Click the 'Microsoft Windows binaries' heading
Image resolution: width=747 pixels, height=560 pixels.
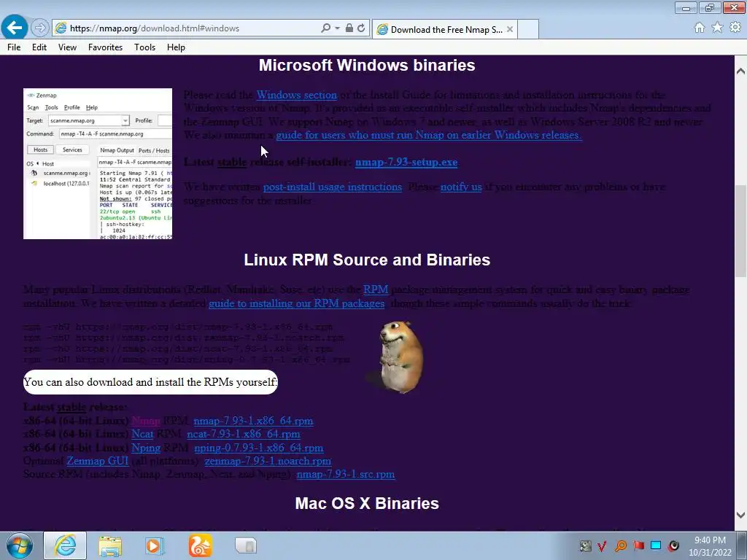(x=367, y=65)
